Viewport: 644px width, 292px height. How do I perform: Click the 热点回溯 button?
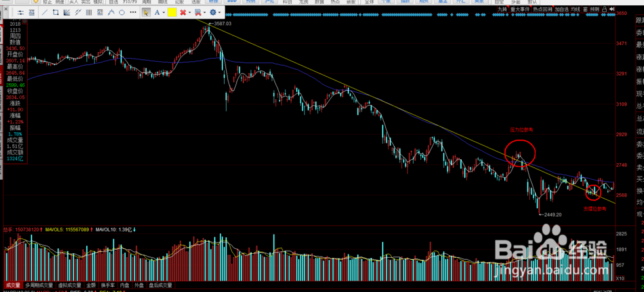pyautogui.click(x=542, y=9)
